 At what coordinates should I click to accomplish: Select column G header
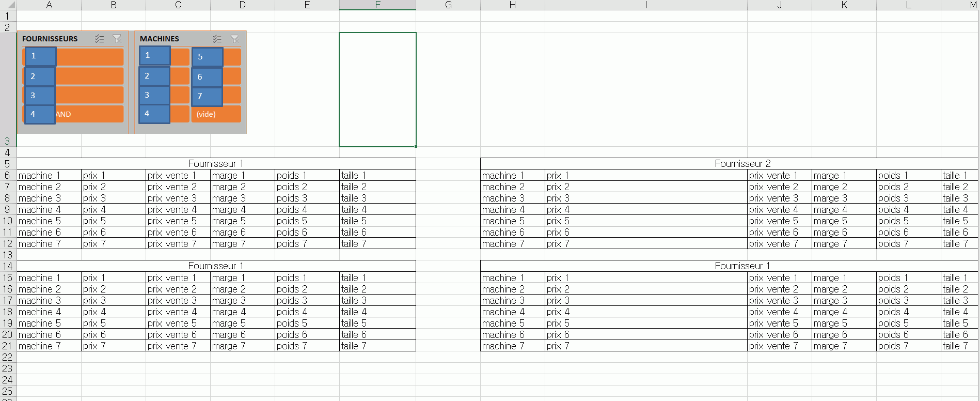448,5
